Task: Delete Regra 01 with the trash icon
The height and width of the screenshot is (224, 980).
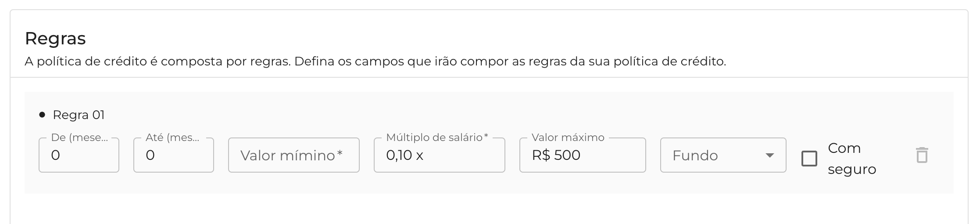Action: point(922,155)
